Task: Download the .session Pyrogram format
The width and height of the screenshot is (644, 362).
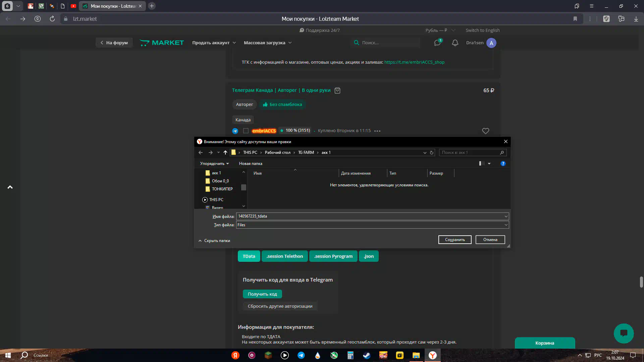Action: (333, 256)
